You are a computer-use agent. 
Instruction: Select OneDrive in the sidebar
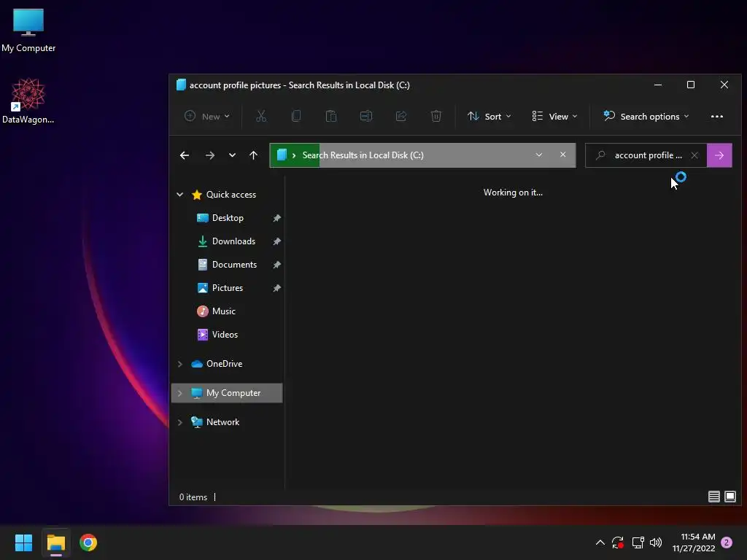pyautogui.click(x=224, y=364)
